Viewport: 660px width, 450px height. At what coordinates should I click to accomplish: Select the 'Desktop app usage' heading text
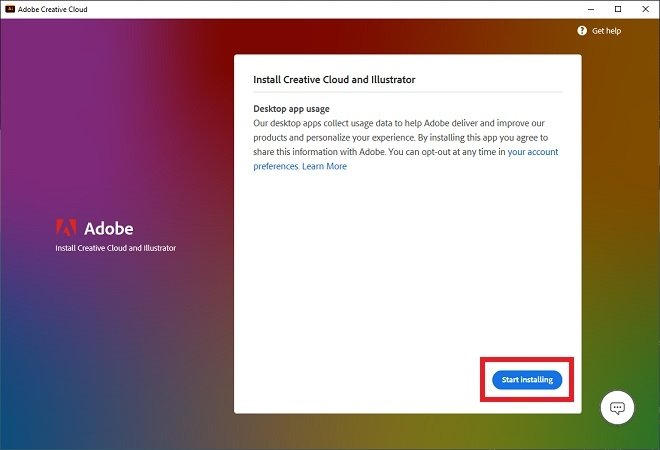click(291, 109)
